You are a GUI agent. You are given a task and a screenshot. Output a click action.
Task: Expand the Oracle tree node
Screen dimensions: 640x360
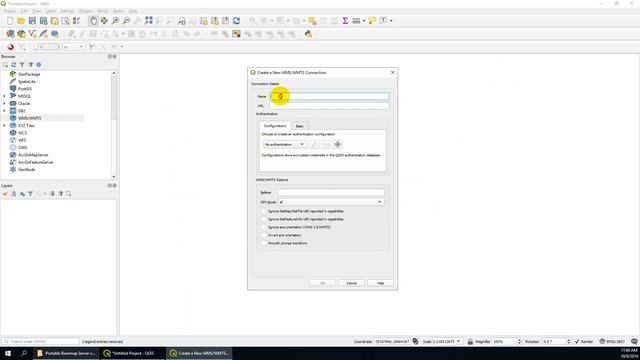click(x=4, y=104)
